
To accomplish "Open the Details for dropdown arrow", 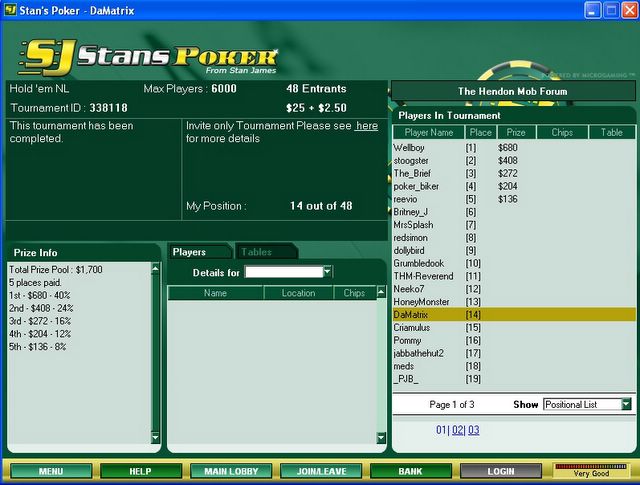I will coord(328,272).
